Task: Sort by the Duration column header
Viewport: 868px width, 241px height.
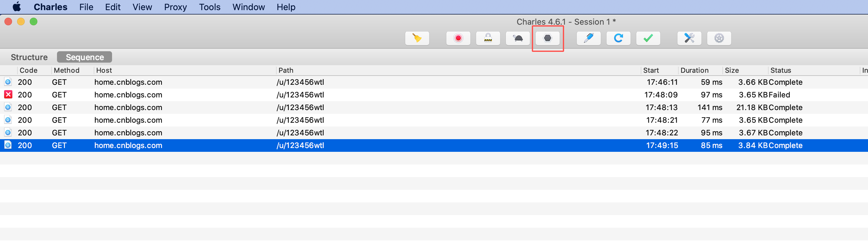Action: coord(700,70)
